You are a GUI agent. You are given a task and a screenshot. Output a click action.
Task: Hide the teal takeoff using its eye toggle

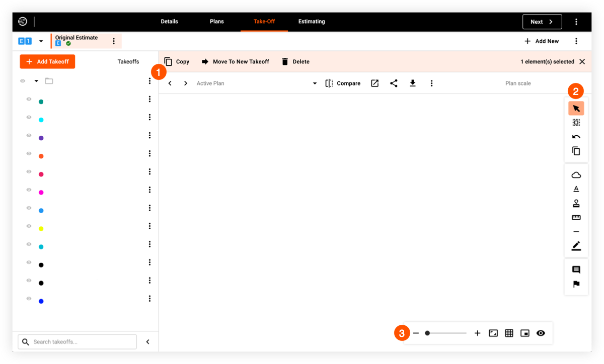(x=29, y=99)
